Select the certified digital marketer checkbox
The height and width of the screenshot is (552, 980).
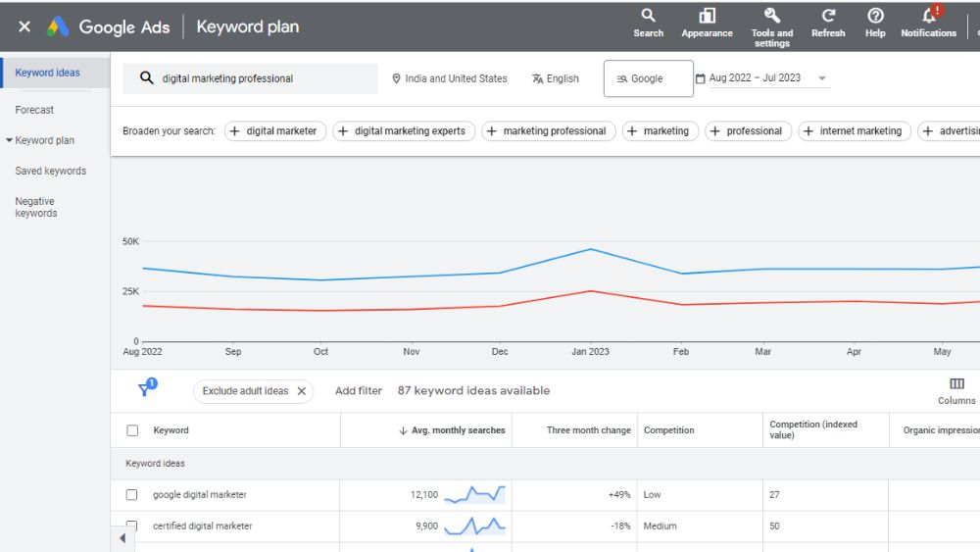pyautogui.click(x=132, y=526)
